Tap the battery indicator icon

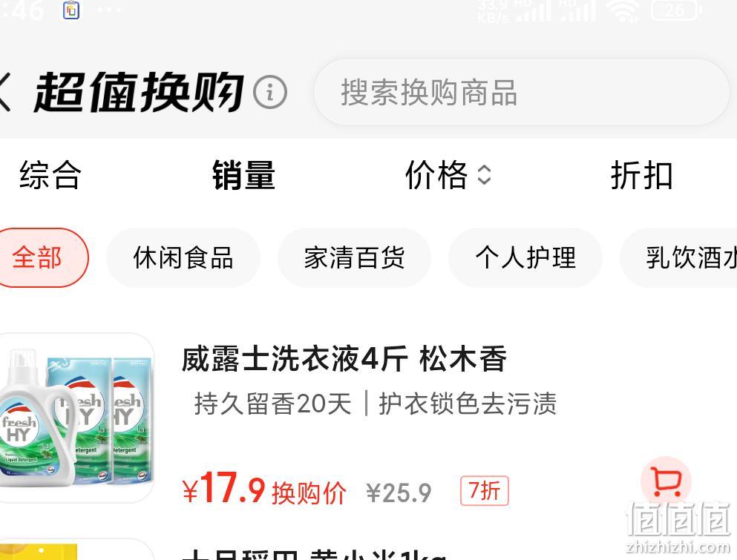tap(675, 10)
